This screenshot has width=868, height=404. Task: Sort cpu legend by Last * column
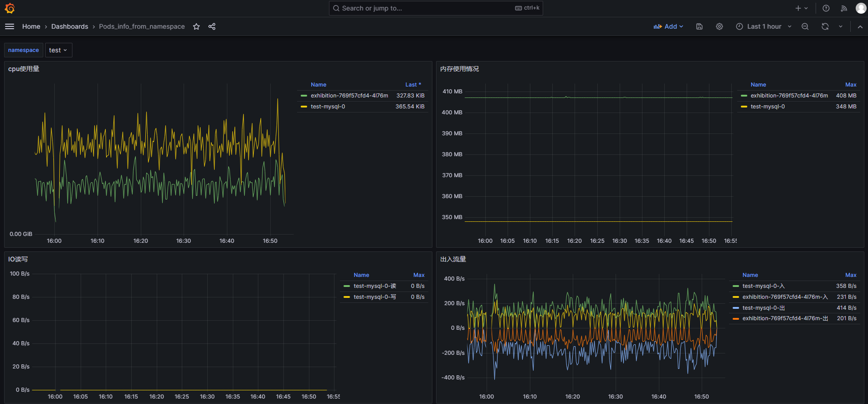click(413, 85)
